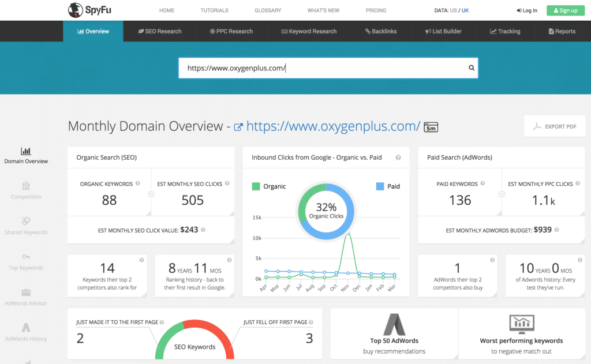
Task: Open the Pricing link
Action: click(x=376, y=10)
